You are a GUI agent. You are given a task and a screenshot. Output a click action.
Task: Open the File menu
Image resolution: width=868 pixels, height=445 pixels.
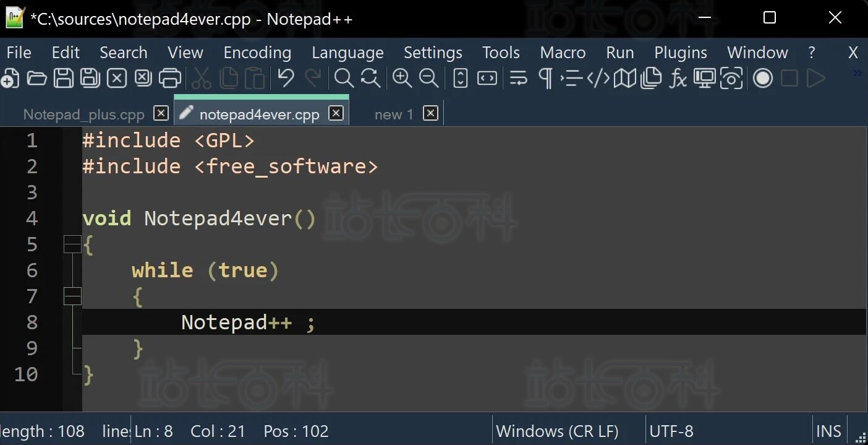(x=19, y=53)
